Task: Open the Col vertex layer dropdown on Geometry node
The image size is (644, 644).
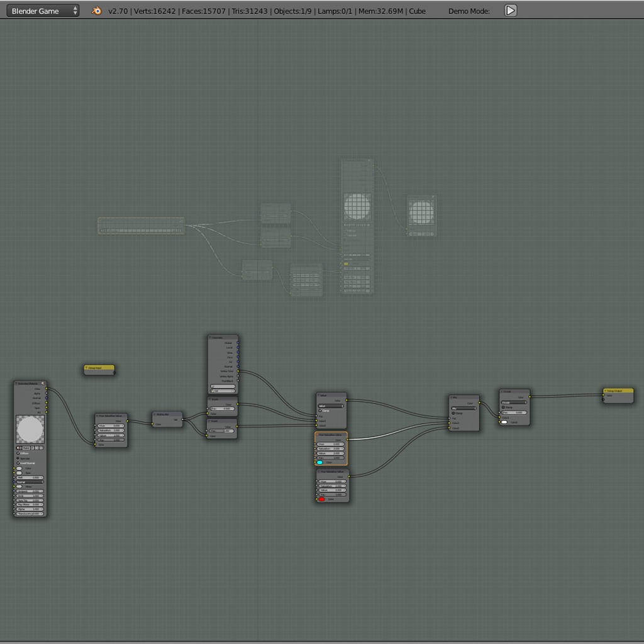Action: (223, 391)
